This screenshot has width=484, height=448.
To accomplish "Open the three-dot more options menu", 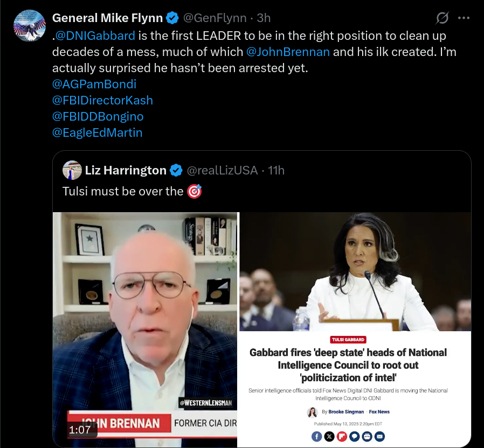I will pyautogui.click(x=464, y=18).
